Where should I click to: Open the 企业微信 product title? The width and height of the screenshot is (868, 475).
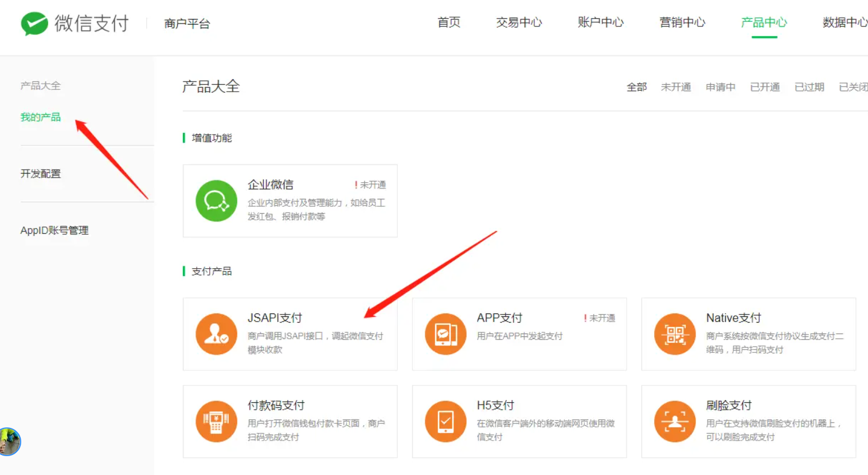[271, 184]
